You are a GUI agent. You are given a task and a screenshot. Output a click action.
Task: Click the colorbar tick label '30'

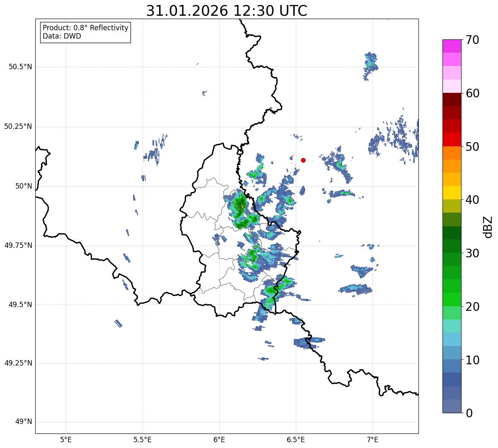tap(472, 253)
